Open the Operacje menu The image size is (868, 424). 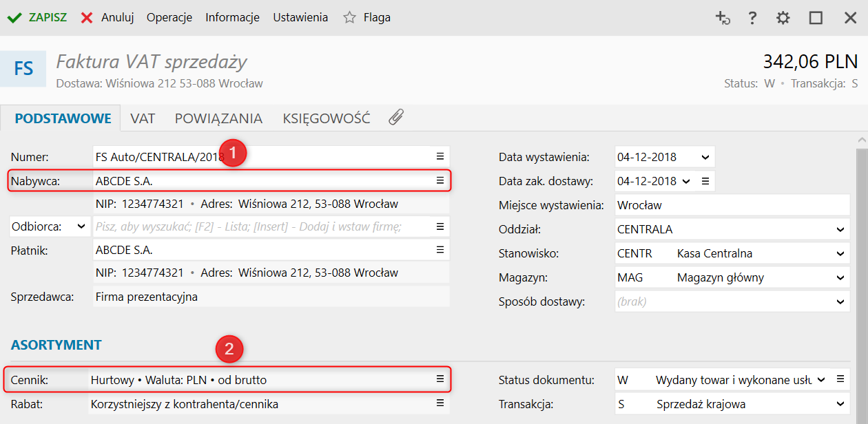[x=169, y=18]
